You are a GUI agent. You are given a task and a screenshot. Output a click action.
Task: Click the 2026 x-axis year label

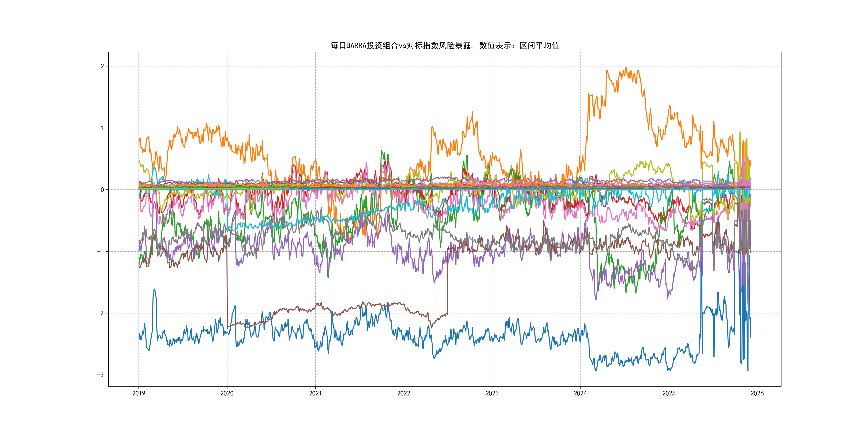tap(757, 393)
